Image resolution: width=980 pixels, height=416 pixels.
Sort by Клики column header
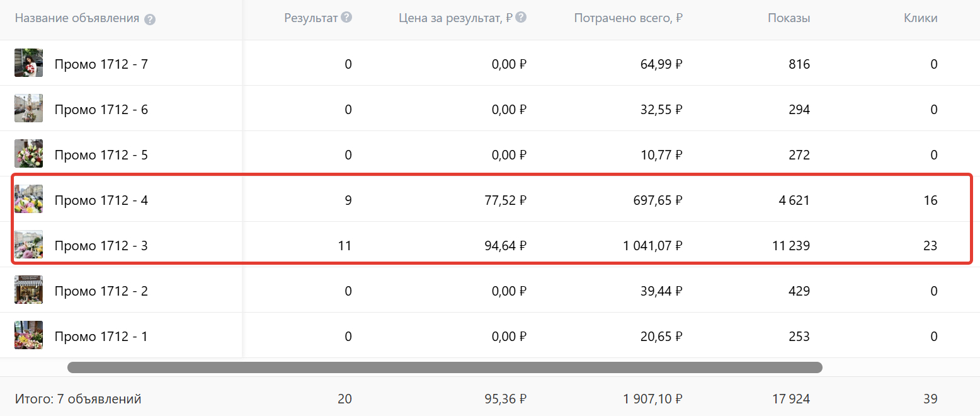[920, 18]
